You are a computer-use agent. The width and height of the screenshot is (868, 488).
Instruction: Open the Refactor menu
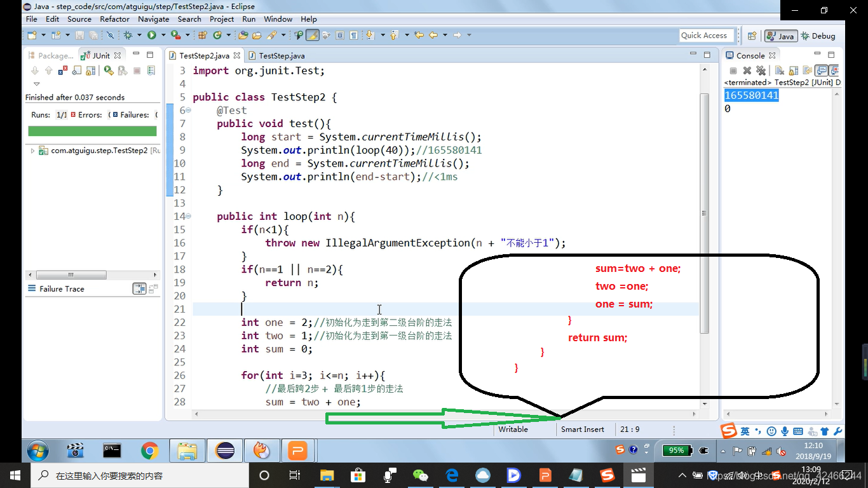tap(114, 19)
